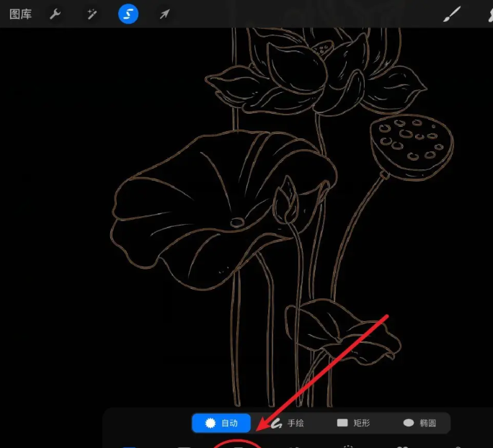The height and width of the screenshot is (448, 493).
Task: Choose 自动 selection mode
Action: 221,423
